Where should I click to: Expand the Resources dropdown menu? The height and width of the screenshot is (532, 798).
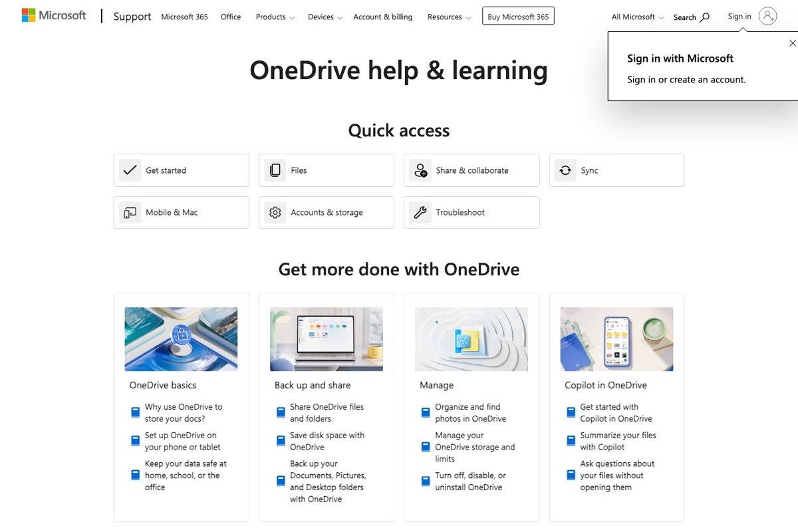[x=449, y=17]
